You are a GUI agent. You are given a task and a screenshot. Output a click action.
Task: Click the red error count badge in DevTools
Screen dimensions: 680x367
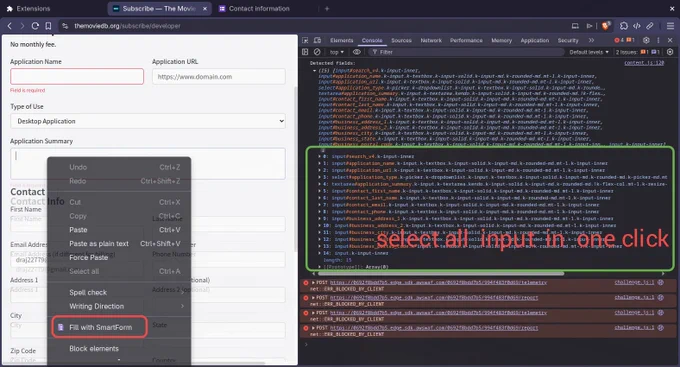pyautogui.click(x=619, y=40)
